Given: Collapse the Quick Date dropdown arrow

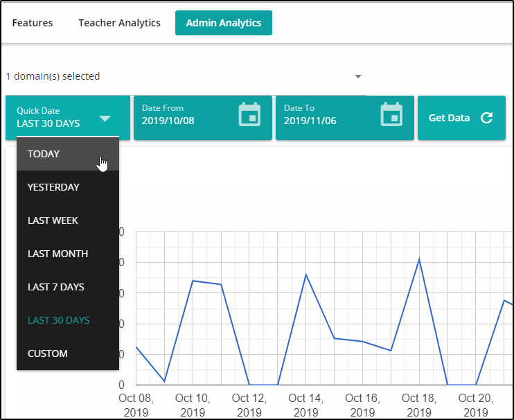Looking at the screenshot, I should 105,119.
